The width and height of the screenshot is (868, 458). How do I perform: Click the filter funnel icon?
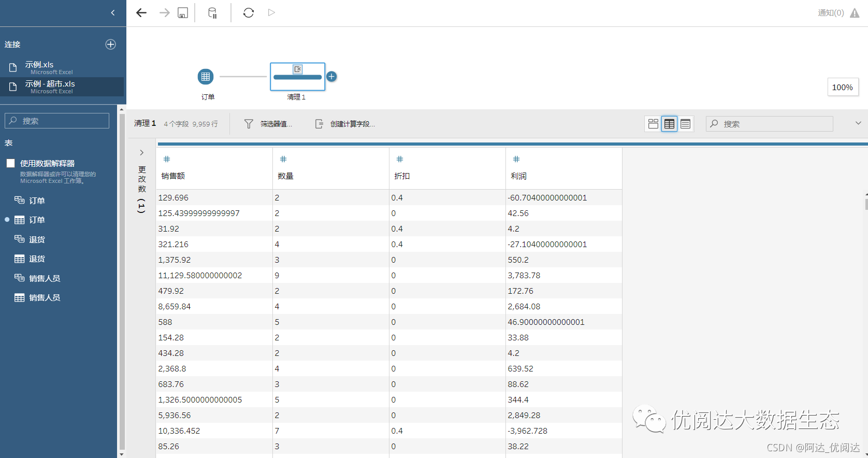pyautogui.click(x=249, y=124)
